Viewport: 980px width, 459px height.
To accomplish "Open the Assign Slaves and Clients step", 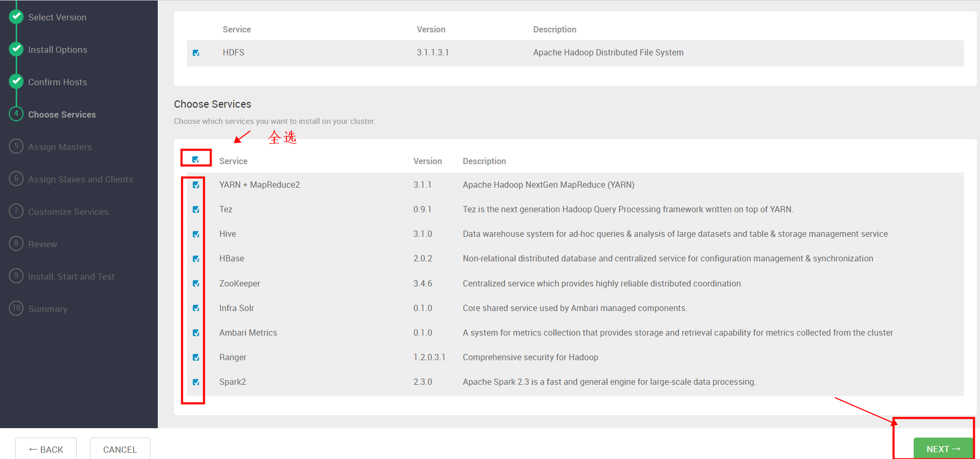I will 80,179.
